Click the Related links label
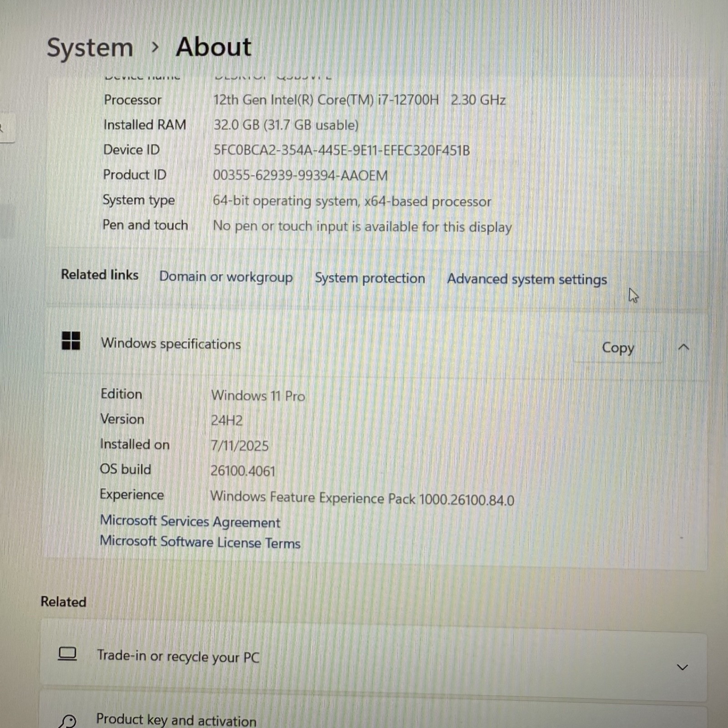The width and height of the screenshot is (728, 728). tap(100, 274)
